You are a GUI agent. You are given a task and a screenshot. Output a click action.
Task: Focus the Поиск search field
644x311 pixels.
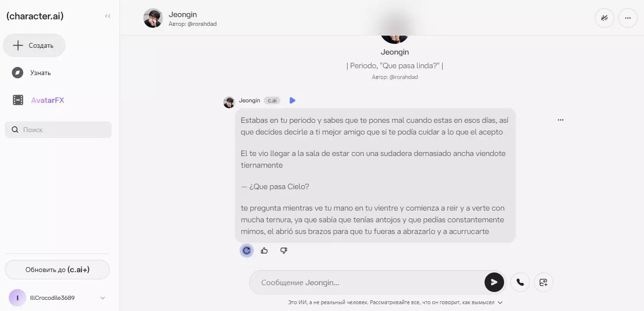(58, 130)
